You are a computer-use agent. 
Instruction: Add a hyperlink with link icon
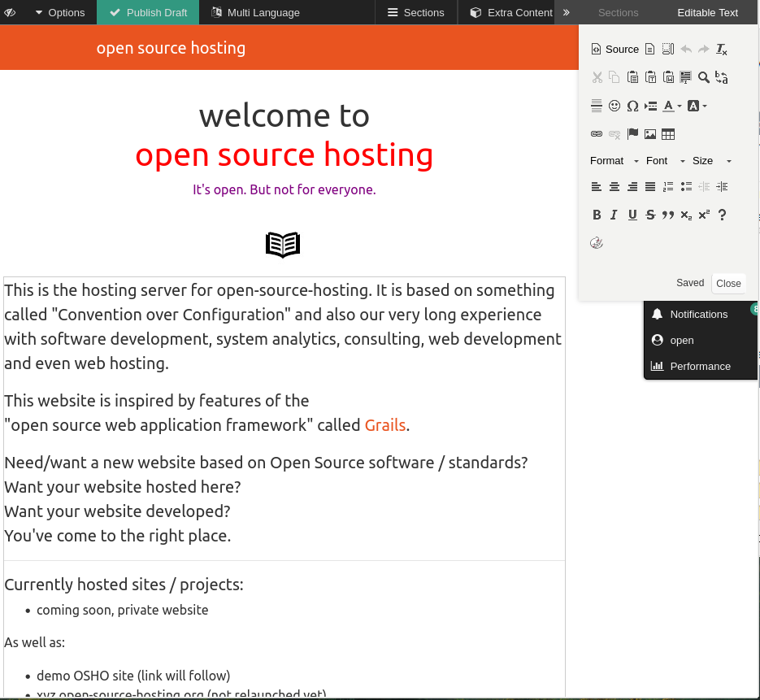(x=597, y=134)
